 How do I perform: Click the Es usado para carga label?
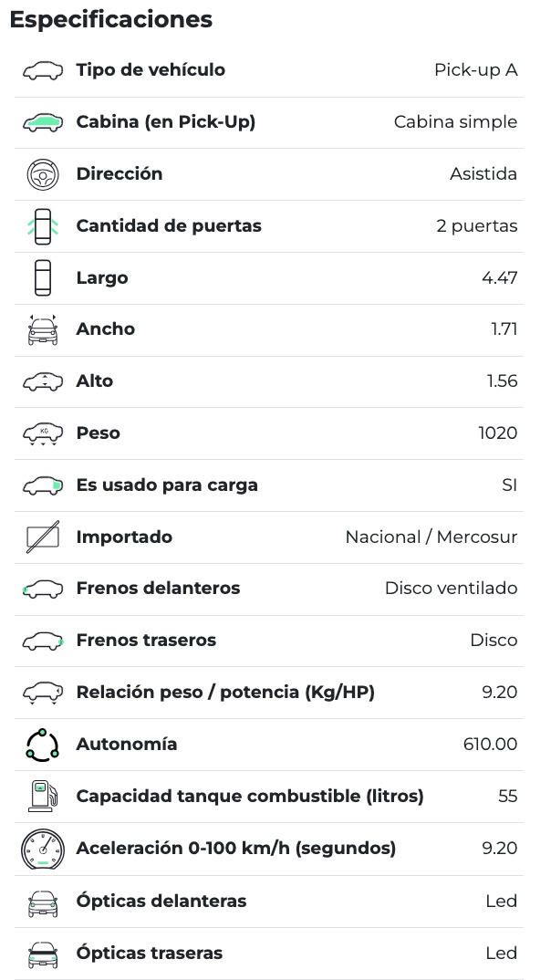point(167,485)
